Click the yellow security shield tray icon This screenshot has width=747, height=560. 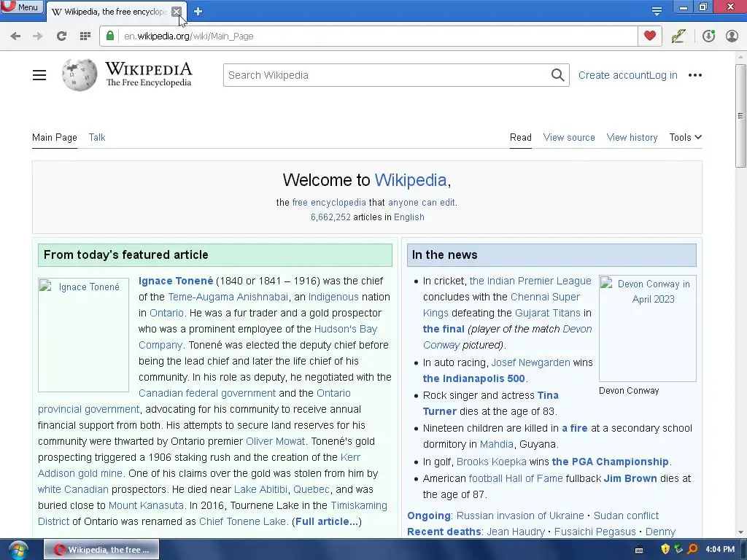point(665,550)
